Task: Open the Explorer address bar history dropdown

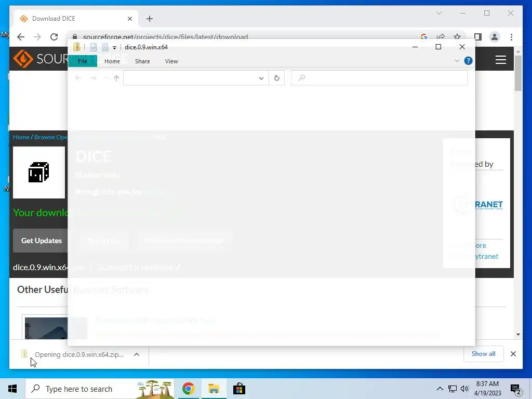Action: coord(261,78)
